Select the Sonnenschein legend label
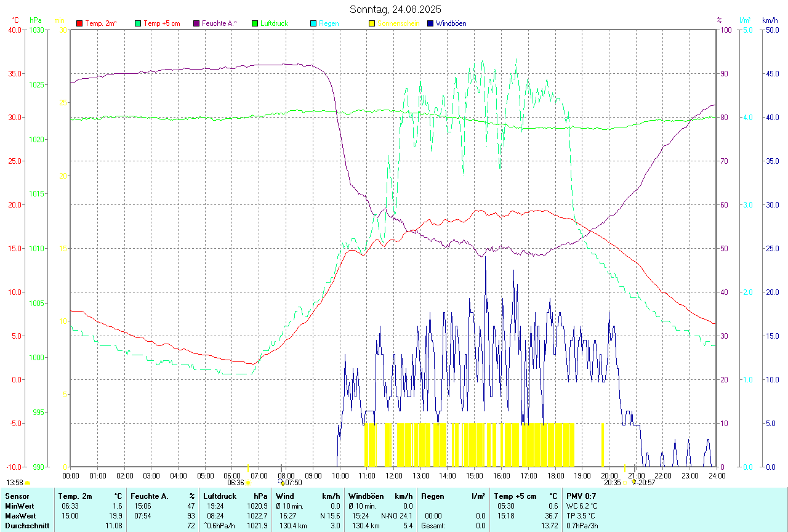The height and width of the screenshot is (532, 788). [x=398, y=23]
